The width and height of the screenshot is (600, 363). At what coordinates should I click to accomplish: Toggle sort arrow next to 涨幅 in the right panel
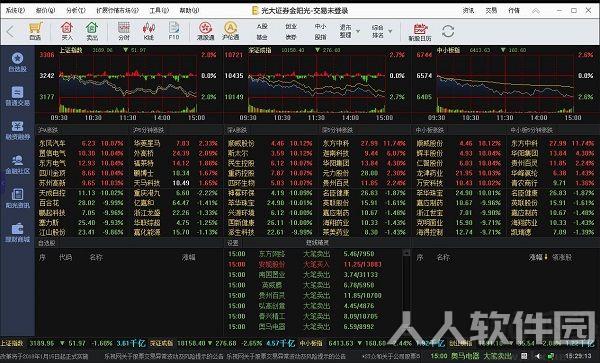tap(546, 257)
